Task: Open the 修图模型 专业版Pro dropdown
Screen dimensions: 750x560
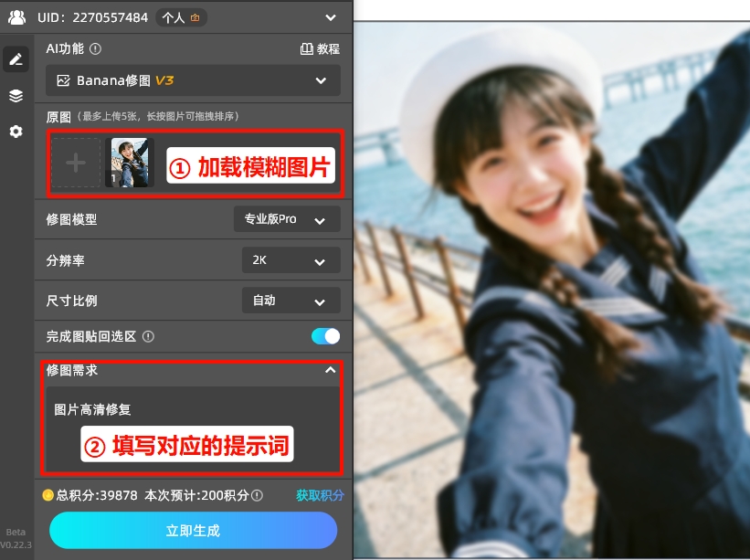Action: (287, 219)
